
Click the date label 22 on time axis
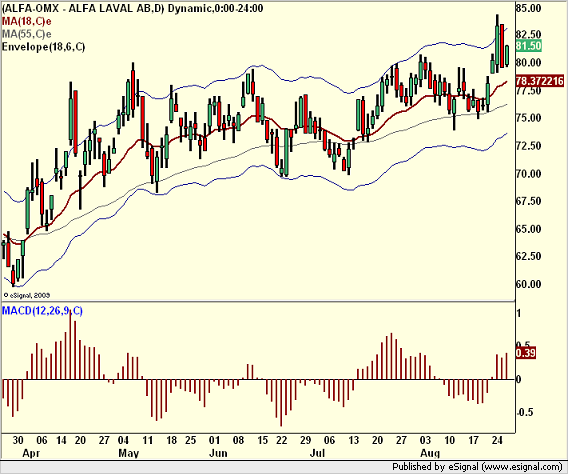(x=281, y=440)
